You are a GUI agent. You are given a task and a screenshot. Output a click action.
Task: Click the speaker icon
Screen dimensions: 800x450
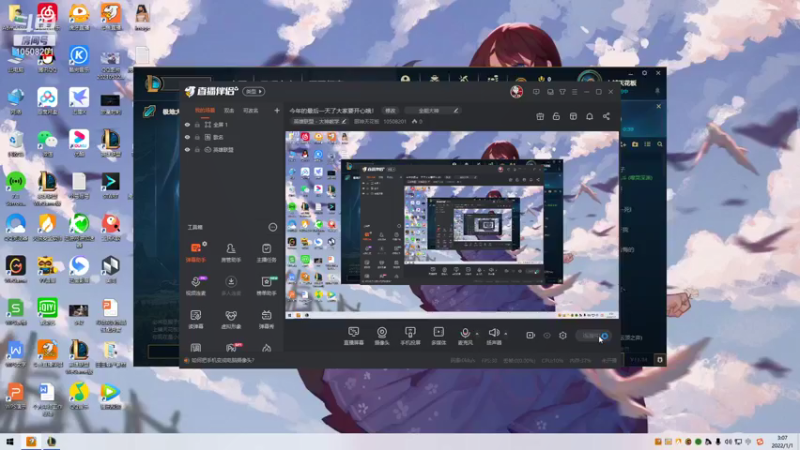pos(493,333)
